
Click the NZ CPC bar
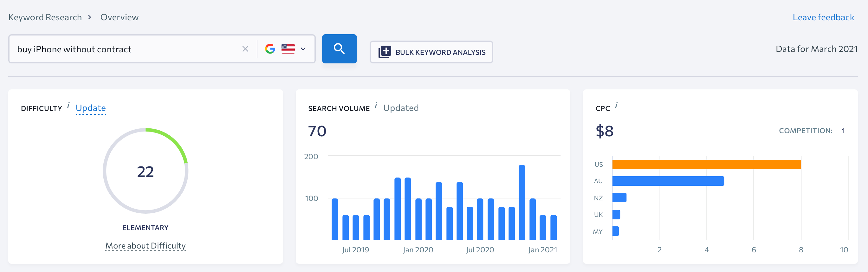619,198
